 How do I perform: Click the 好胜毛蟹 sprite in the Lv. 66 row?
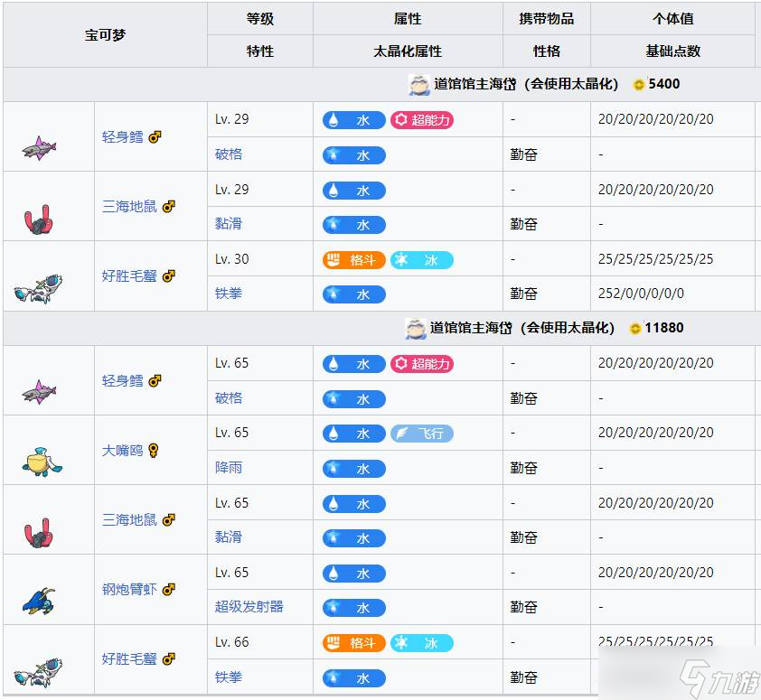pyautogui.click(x=38, y=672)
